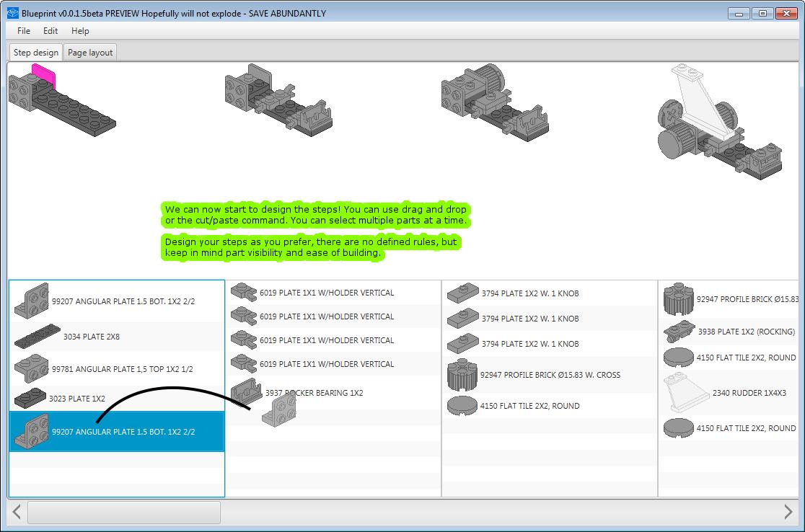Select the highlighted 99207 ANGULAR PLATE label
The image size is (805, 532).
point(123,432)
